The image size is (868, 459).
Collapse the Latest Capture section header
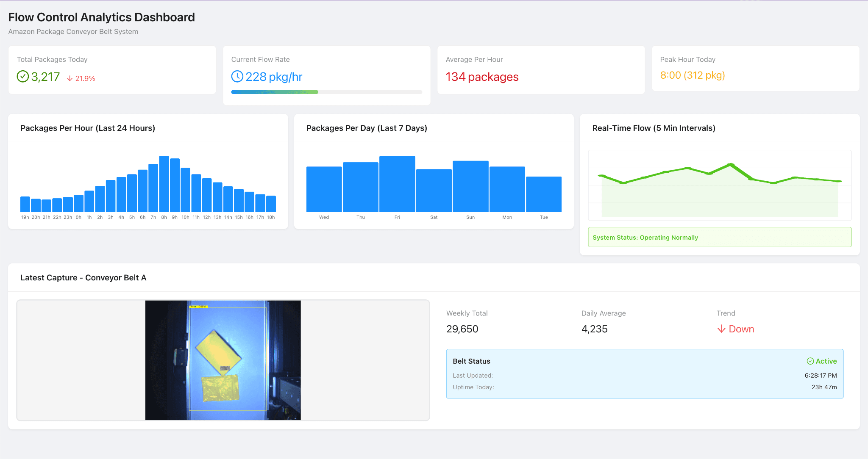83,277
